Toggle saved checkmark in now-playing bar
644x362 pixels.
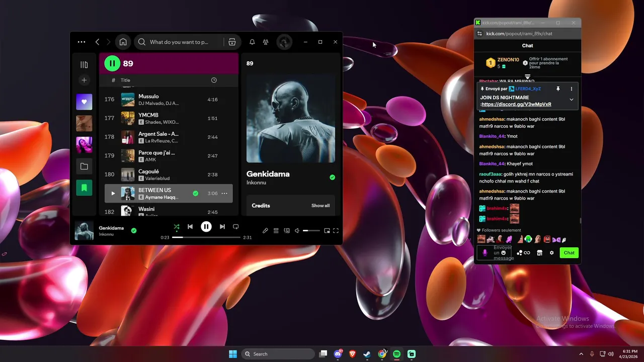[134, 231]
